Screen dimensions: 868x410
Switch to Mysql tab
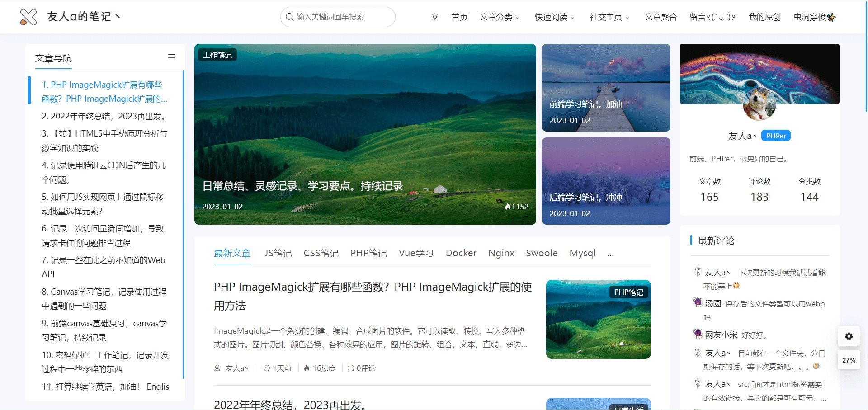coord(582,253)
